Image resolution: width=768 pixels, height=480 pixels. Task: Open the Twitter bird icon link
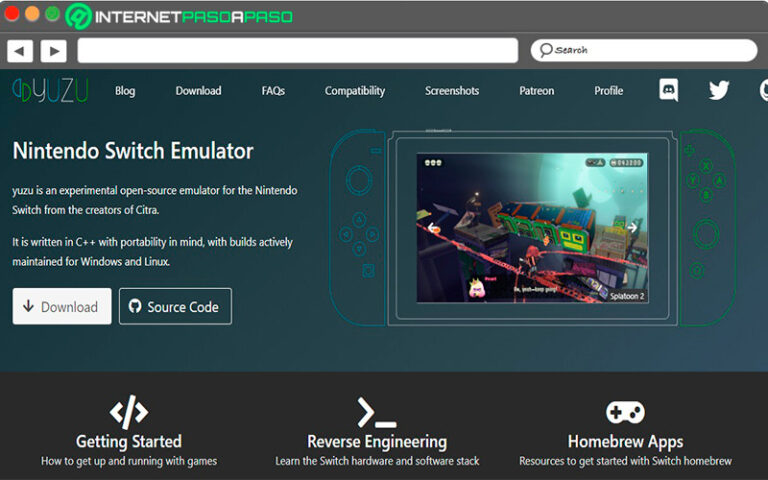pos(719,90)
